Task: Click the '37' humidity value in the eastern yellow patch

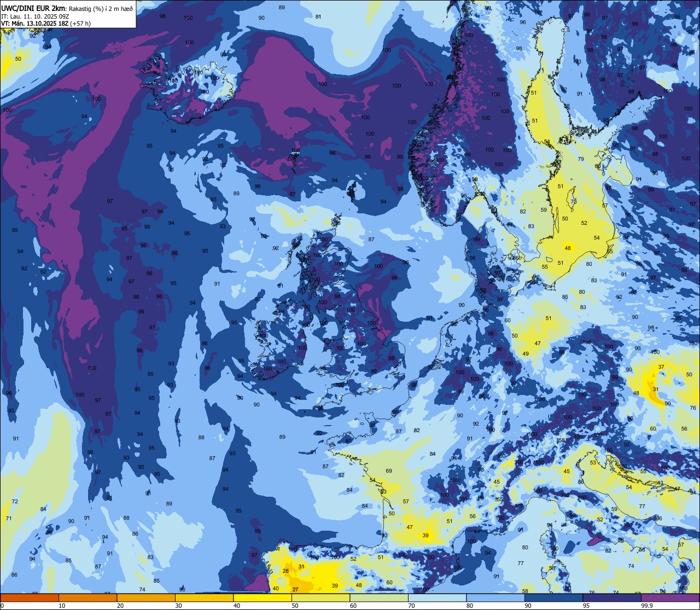Action: click(661, 367)
